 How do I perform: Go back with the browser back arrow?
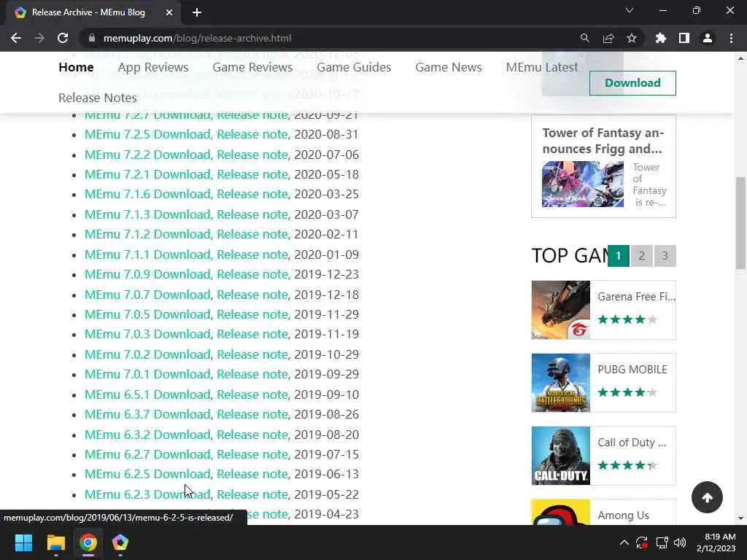pyautogui.click(x=16, y=38)
